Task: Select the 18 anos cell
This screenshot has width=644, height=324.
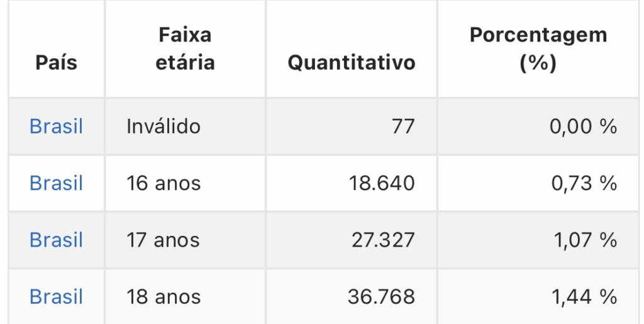Action: tap(164, 296)
